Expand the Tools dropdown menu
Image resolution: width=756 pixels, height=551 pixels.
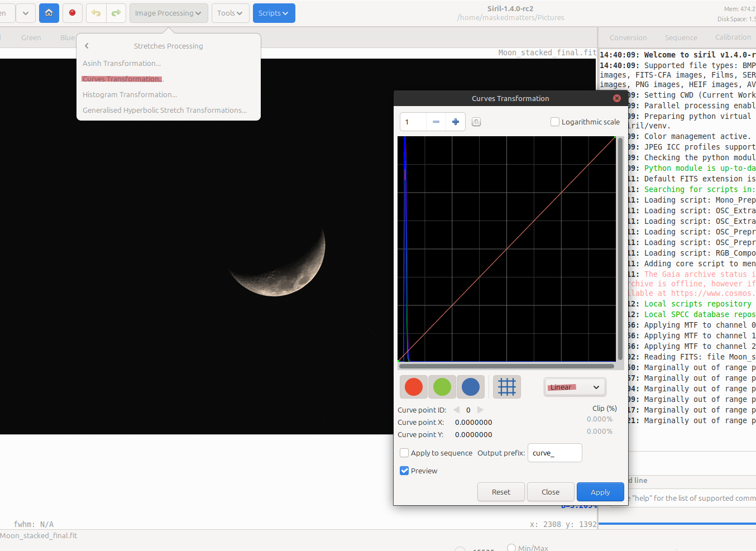click(230, 13)
